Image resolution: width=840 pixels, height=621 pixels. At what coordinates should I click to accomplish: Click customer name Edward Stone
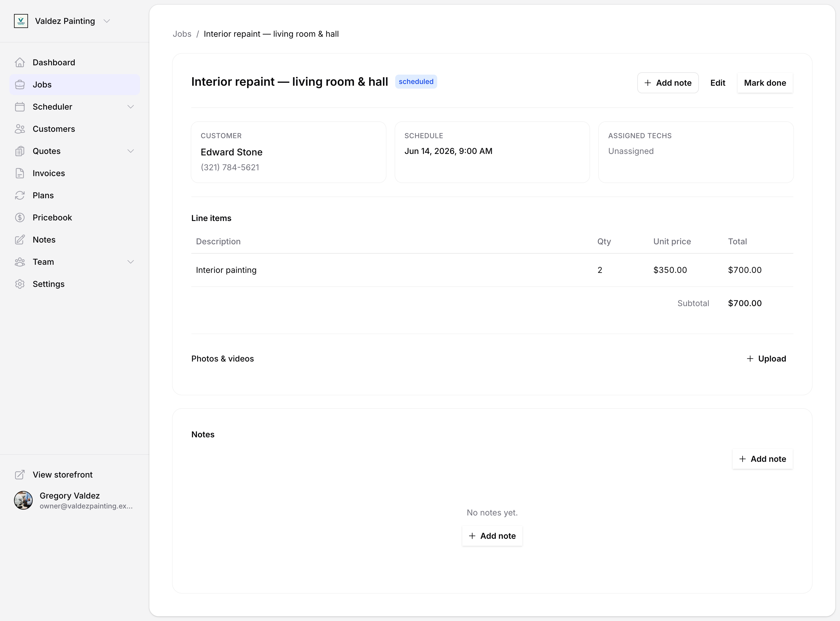click(x=232, y=152)
